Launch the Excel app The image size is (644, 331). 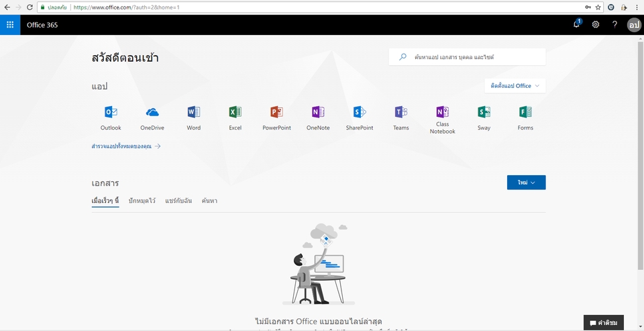tap(235, 118)
